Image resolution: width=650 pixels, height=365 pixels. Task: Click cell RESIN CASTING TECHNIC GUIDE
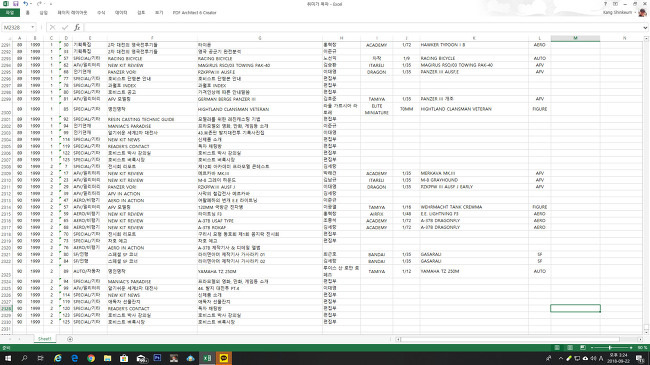152,119
